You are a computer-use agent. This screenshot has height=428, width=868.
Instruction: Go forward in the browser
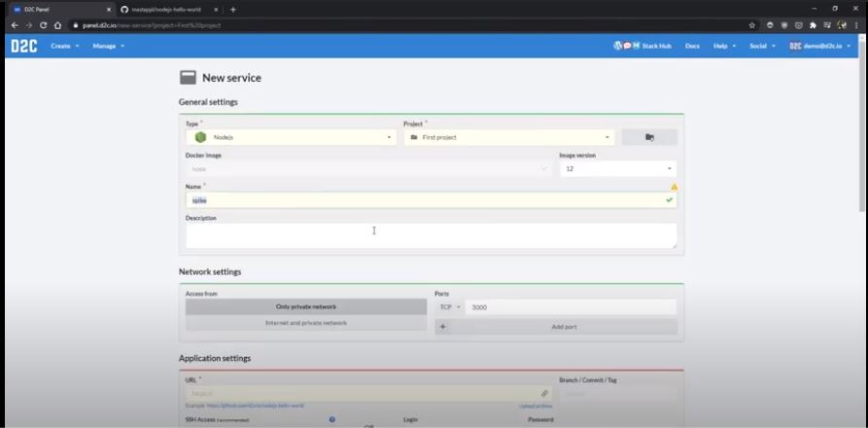[x=29, y=25]
